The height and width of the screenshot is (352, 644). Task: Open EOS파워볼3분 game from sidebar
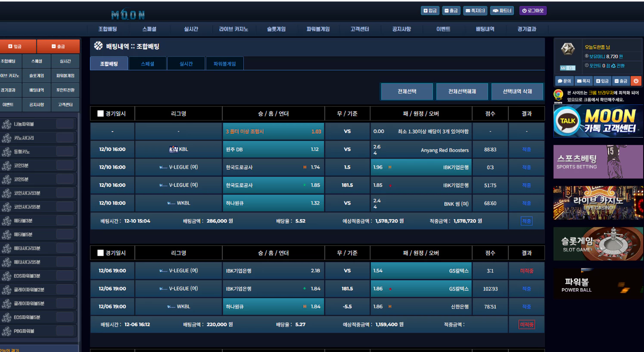coord(38,276)
